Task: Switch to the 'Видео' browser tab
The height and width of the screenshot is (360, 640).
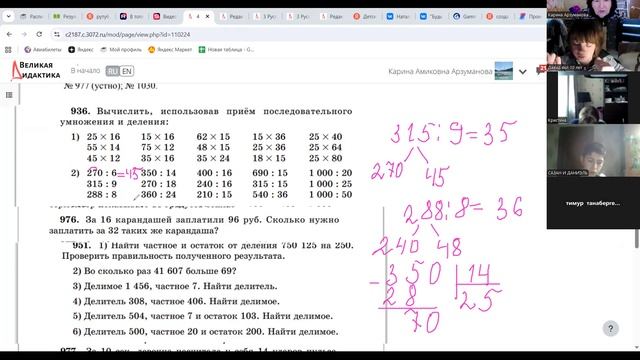Action: tap(165, 17)
